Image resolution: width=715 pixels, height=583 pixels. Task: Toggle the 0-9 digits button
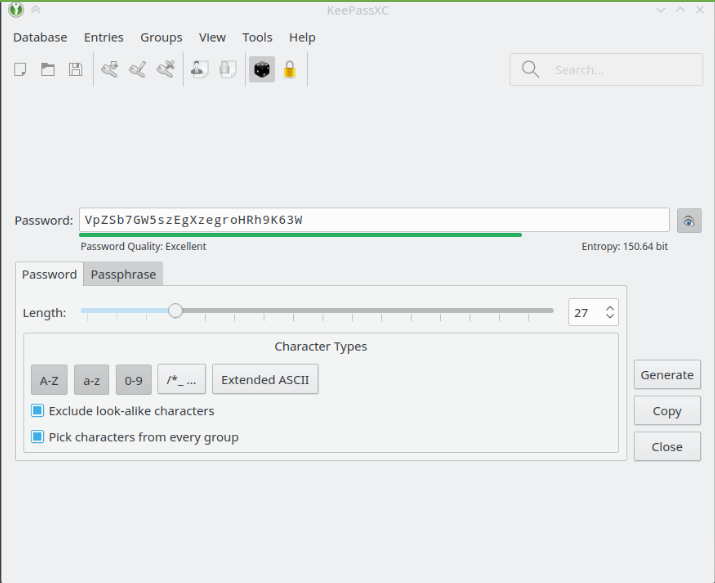click(x=134, y=380)
